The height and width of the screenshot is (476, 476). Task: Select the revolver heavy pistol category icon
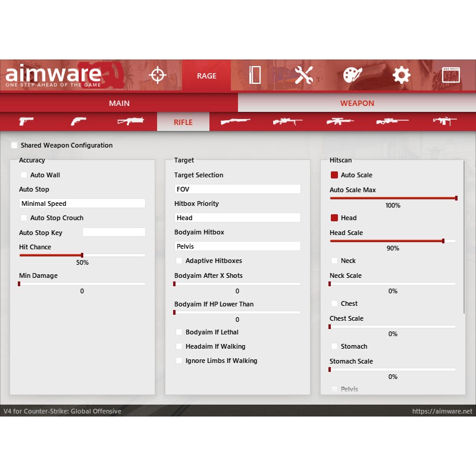(79, 121)
